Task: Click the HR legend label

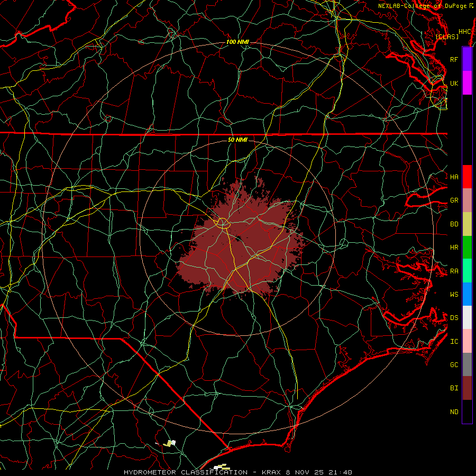Action: pos(454,248)
